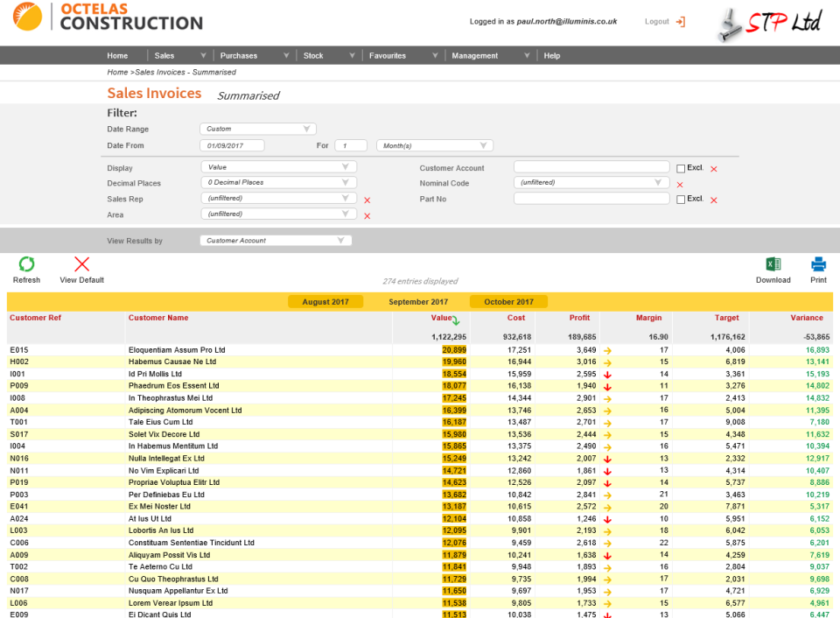The width and height of the screenshot is (840, 618).
Task: Open the Sales Rep dropdown
Action: pos(278,198)
